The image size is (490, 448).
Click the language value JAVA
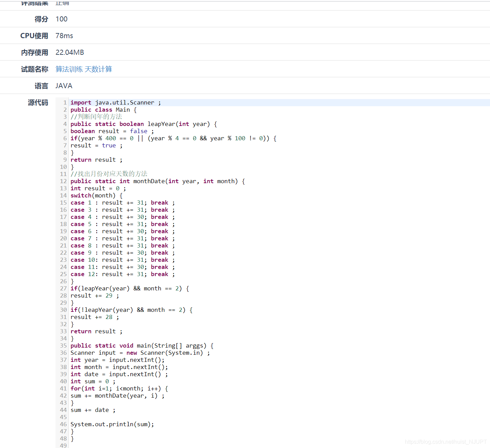click(64, 86)
